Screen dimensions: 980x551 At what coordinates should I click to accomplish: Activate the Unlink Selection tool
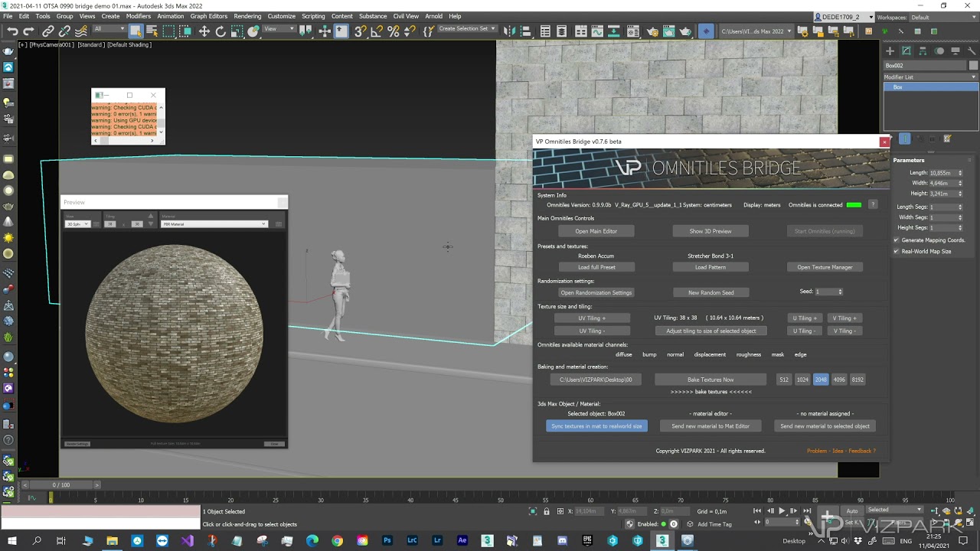(64, 31)
